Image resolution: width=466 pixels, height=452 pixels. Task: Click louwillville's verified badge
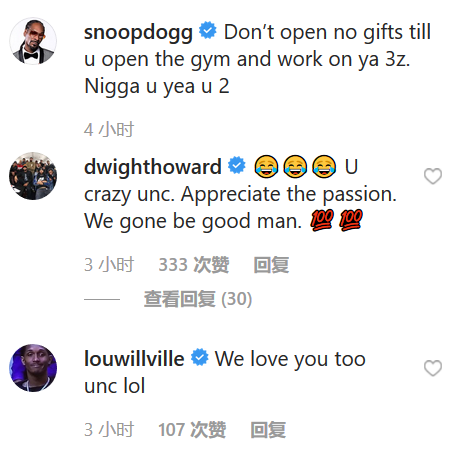click(x=200, y=357)
